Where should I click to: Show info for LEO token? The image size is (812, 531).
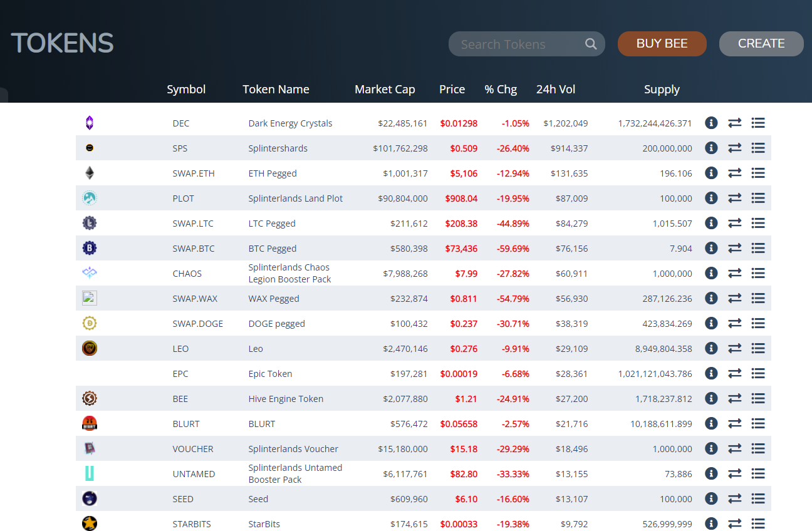[x=711, y=348]
